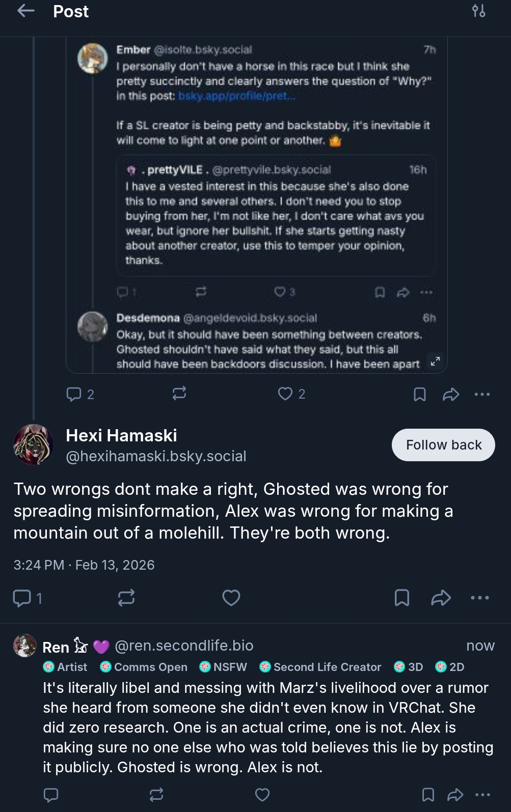Open Ren's profile avatar

pos(25,646)
